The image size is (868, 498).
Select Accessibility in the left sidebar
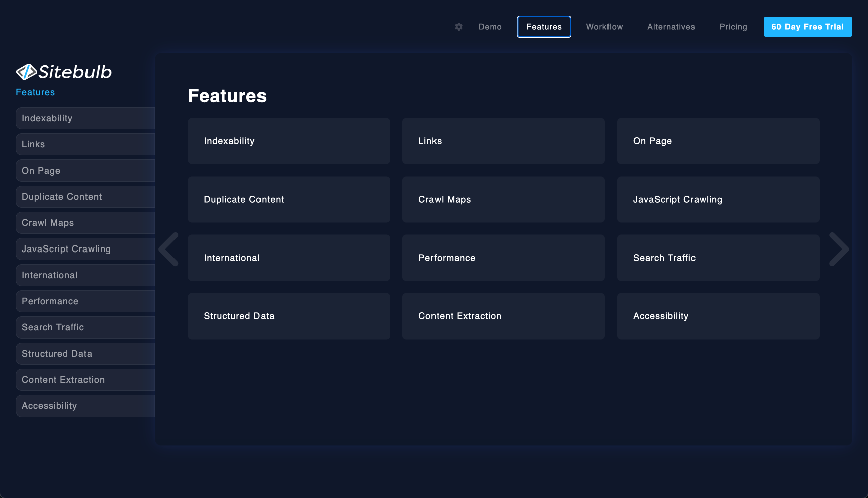[85, 406]
